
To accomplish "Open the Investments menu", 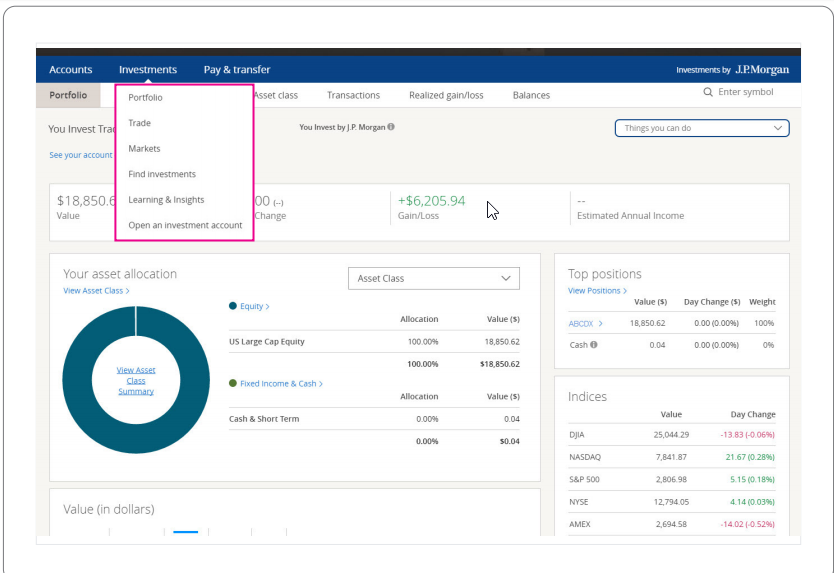I will coord(148,70).
